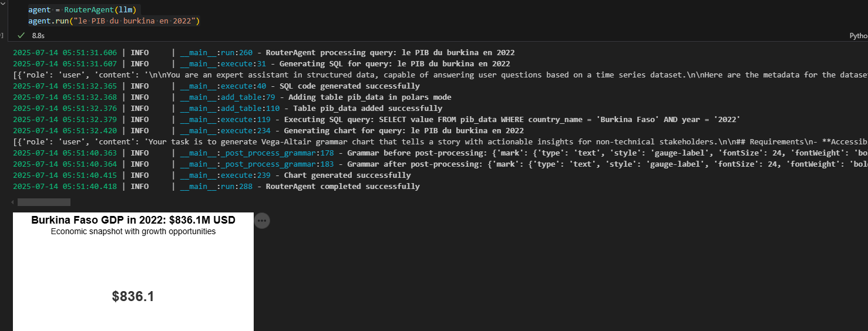
Task: Place cursor on the agent.run code line
Action: (115, 21)
